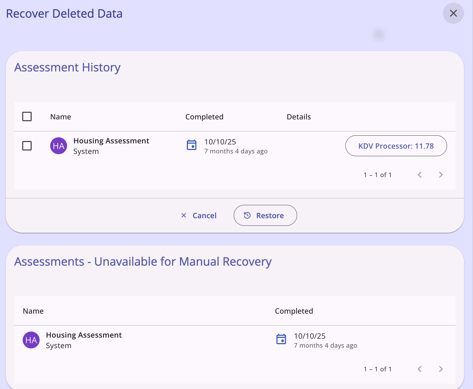Image resolution: width=473 pixels, height=389 pixels.
Task: Go to previous page in Unavailable assessments list
Action: (420, 369)
